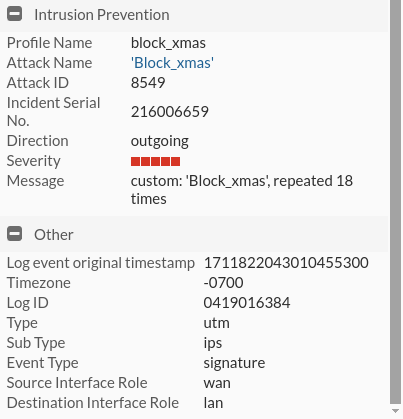
Task: Click the Intrusion Prevention header title
Action: point(102,15)
